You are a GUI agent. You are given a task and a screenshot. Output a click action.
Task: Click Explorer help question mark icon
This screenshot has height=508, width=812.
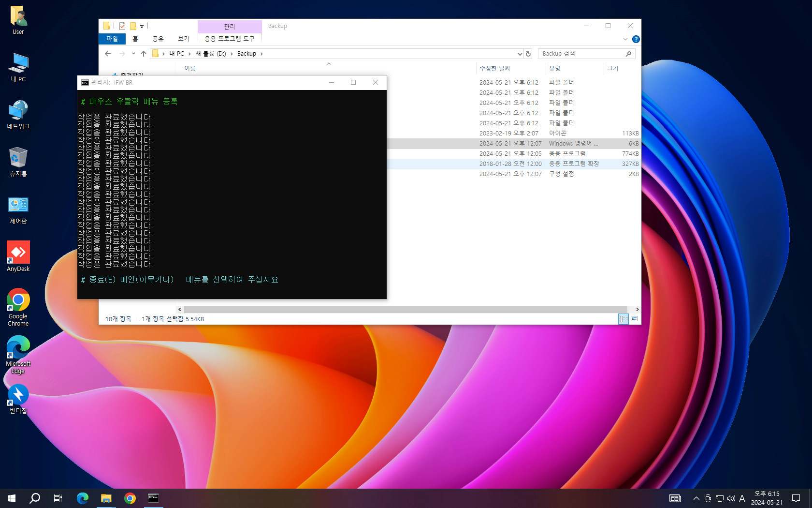tap(636, 39)
